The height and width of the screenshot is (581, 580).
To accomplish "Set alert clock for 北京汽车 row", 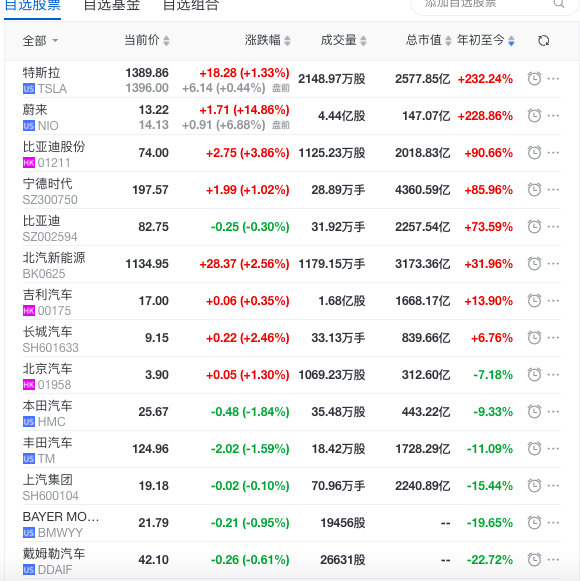I will point(534,375).
